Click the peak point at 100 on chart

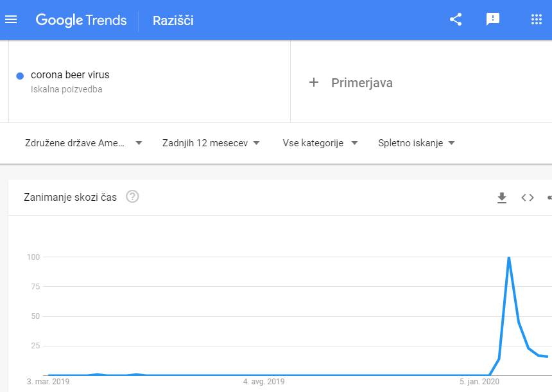(x=509, y=257)
